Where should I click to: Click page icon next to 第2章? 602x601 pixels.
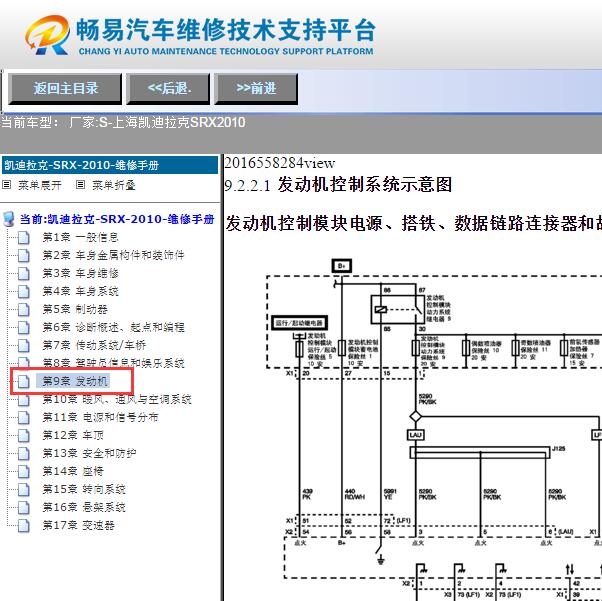(x=24, y=256)
